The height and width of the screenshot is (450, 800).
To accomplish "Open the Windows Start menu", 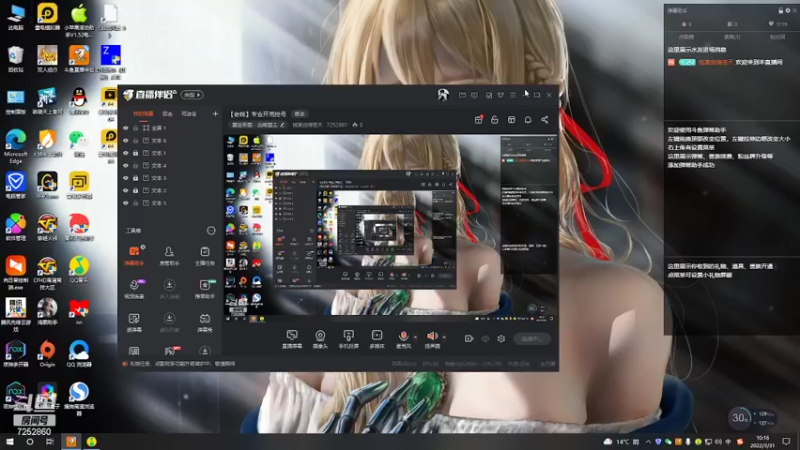I will [10, 442].
